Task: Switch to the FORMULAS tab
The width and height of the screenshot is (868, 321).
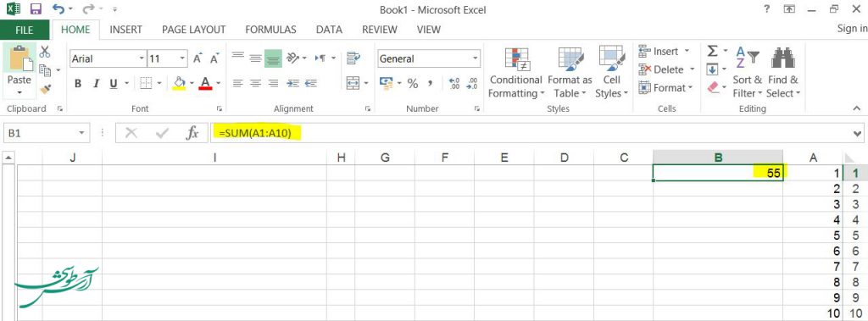Action: (270, 30)
